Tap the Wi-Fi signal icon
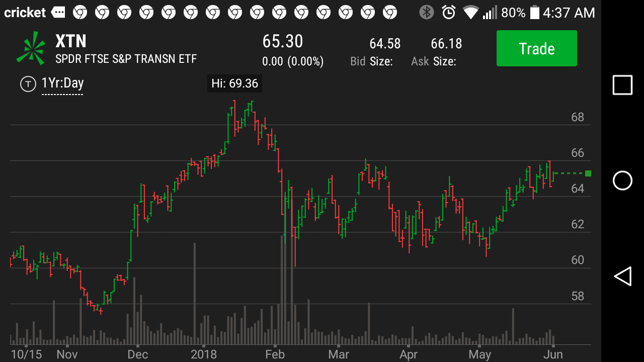644x362 pixels. pos(470,13)
